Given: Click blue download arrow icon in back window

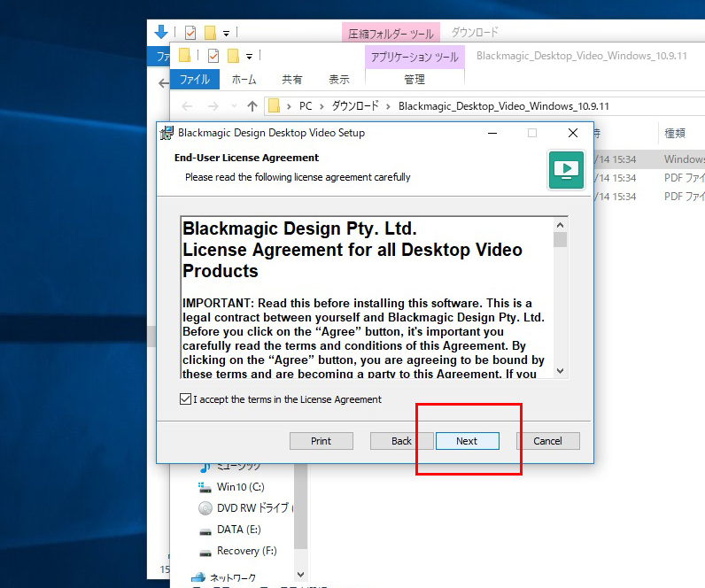Looking at the screenshot, I should 161,32.
